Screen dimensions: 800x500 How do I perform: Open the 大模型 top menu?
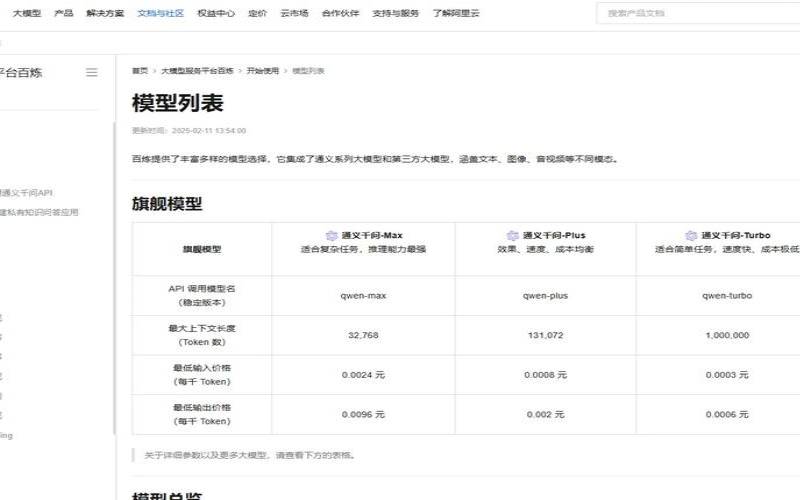(27, 13)
